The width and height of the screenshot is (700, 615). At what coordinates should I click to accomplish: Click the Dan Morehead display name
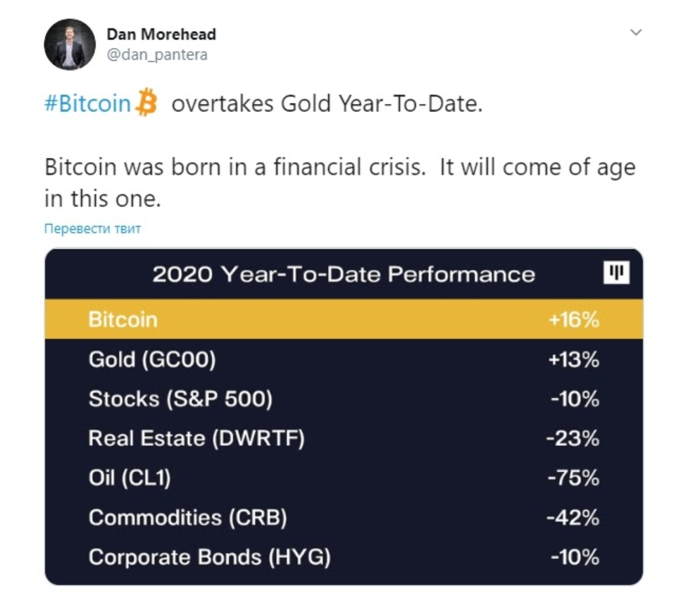coord(161,34)
